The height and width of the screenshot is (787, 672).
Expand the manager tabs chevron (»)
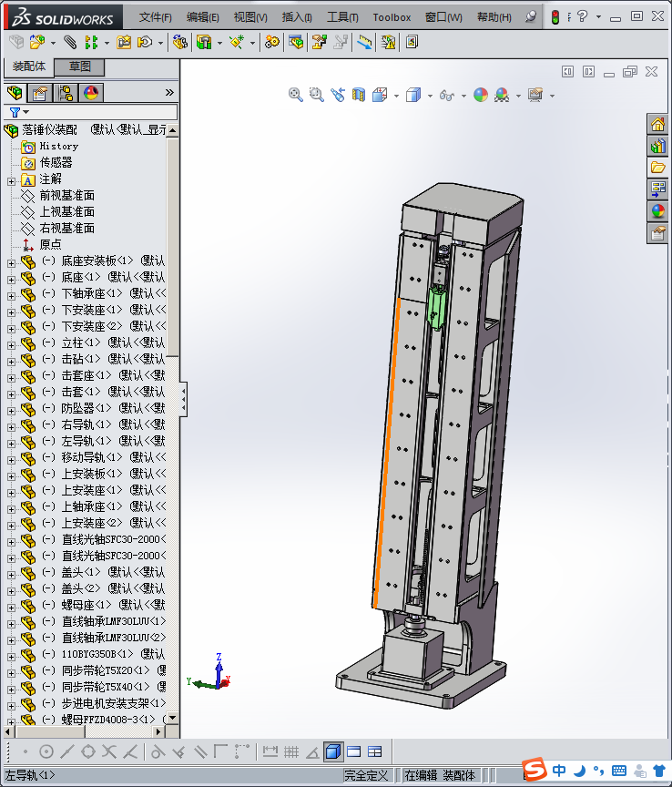coord(169,92)
